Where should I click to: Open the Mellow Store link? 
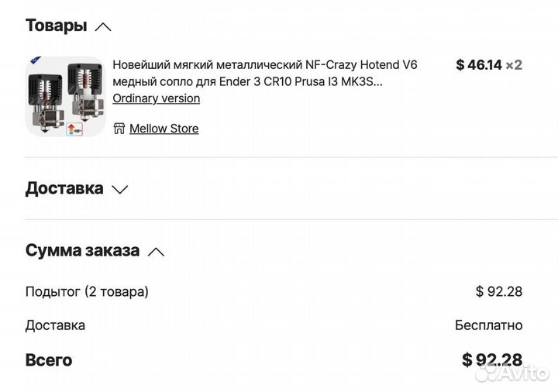pos(164,129)
